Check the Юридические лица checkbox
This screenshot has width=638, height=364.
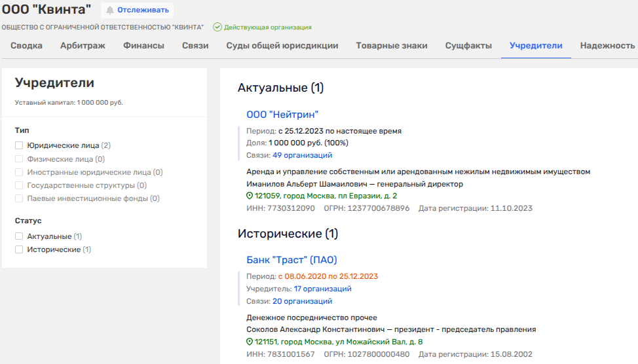pos(19,145)
